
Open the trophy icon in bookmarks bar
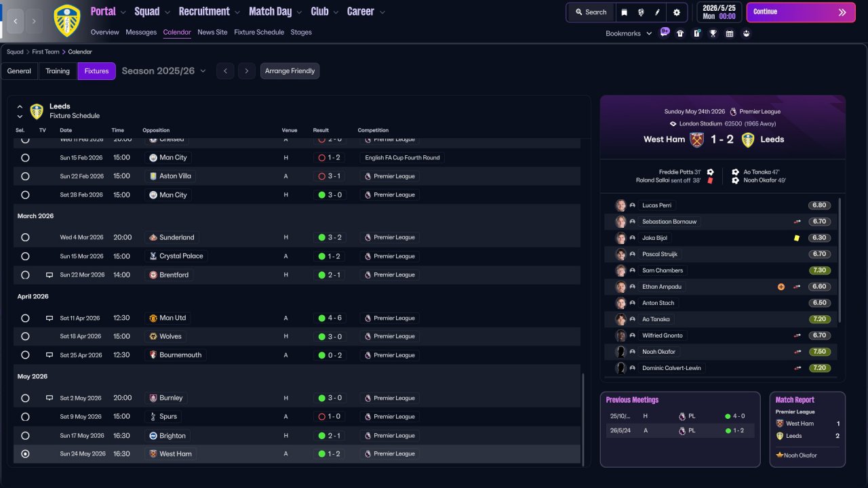713,33
